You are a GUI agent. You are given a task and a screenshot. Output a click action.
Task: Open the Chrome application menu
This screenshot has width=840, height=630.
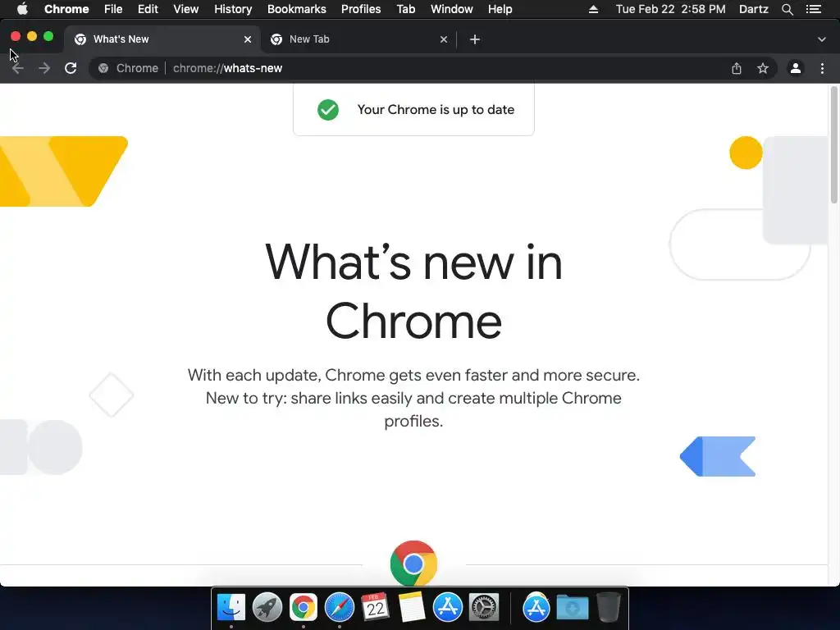click(66, 9)
